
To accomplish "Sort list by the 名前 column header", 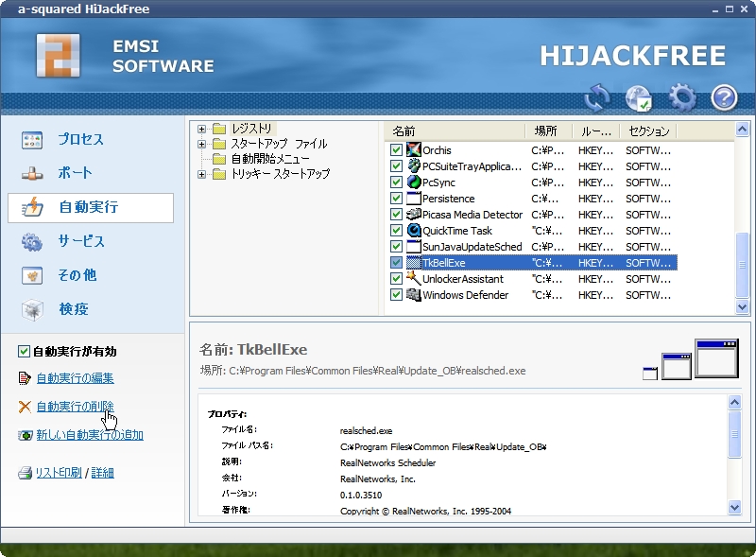I will tap(455, 131).
